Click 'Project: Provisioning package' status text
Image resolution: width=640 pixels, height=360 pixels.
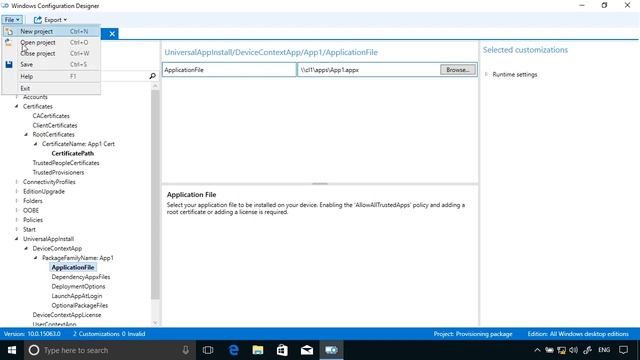click(473, 334)
